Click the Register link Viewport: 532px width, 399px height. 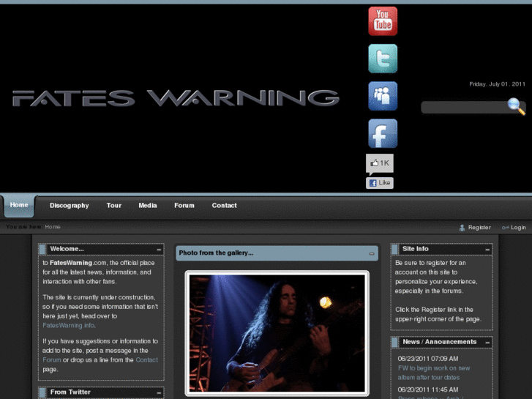[479, 228]
